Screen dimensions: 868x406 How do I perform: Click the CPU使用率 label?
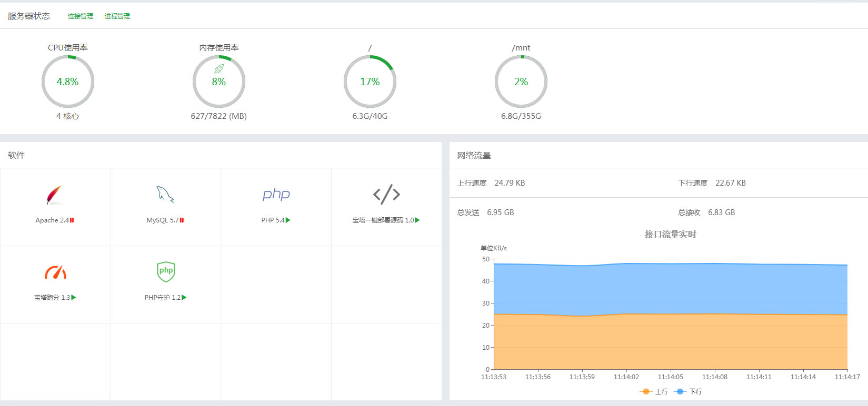[68, 47]
